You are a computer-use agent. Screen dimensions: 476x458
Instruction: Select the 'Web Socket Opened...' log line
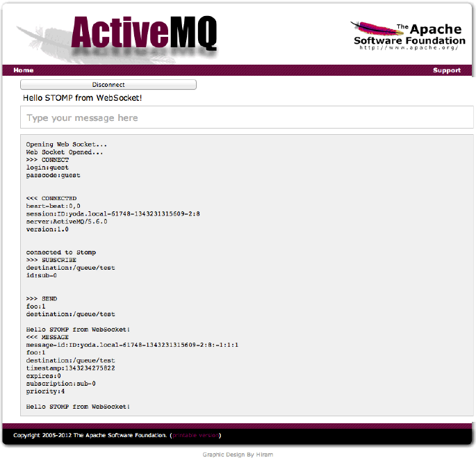coord(65,152)
